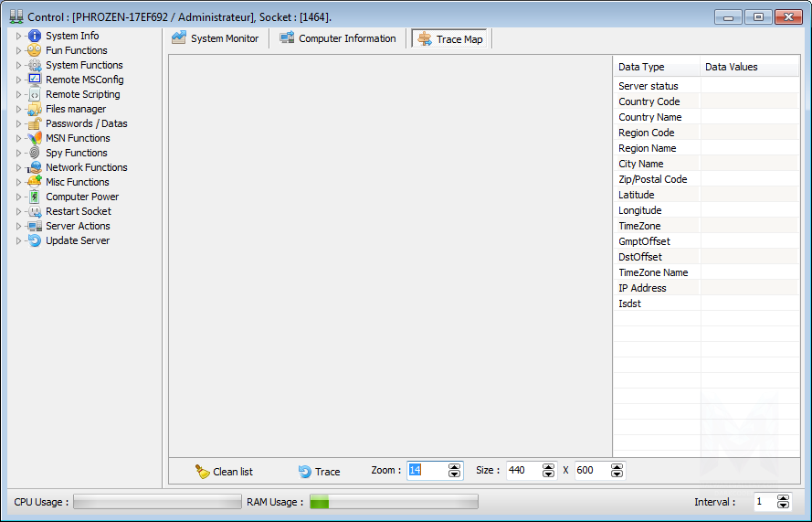Click the MSN Functions butterfly icon

[x=35, y=138]
